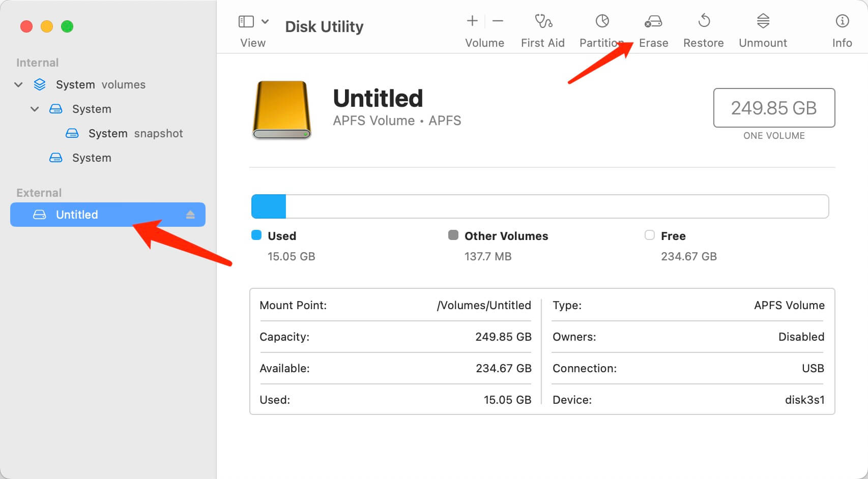Click the white Free legend swatch
The width and height of the screenshot is (868, 479).
(x=650, y=235)
